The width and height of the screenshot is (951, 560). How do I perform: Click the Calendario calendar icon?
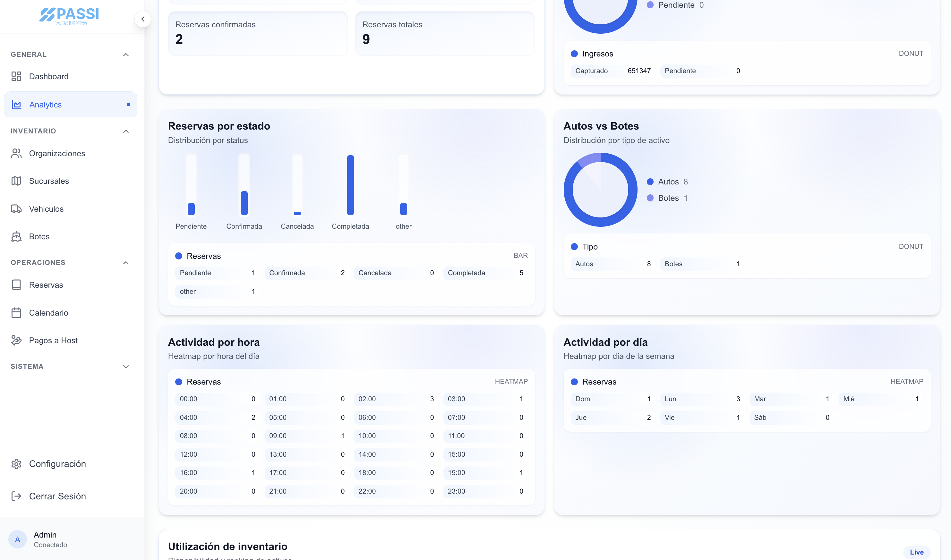(x=16, y=312)
